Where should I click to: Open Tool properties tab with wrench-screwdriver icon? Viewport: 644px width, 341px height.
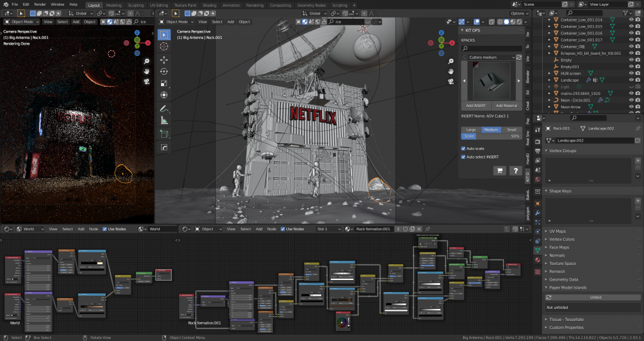point(538,130)
